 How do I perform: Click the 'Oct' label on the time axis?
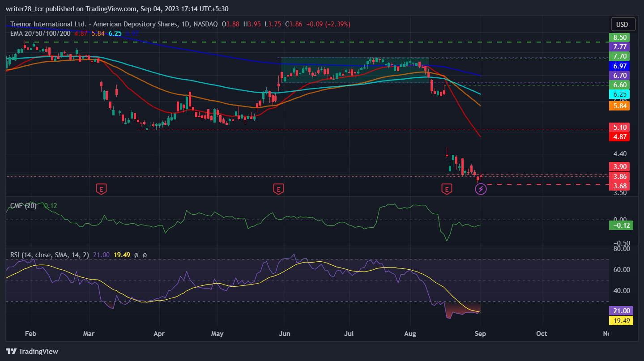pos(542,334)
